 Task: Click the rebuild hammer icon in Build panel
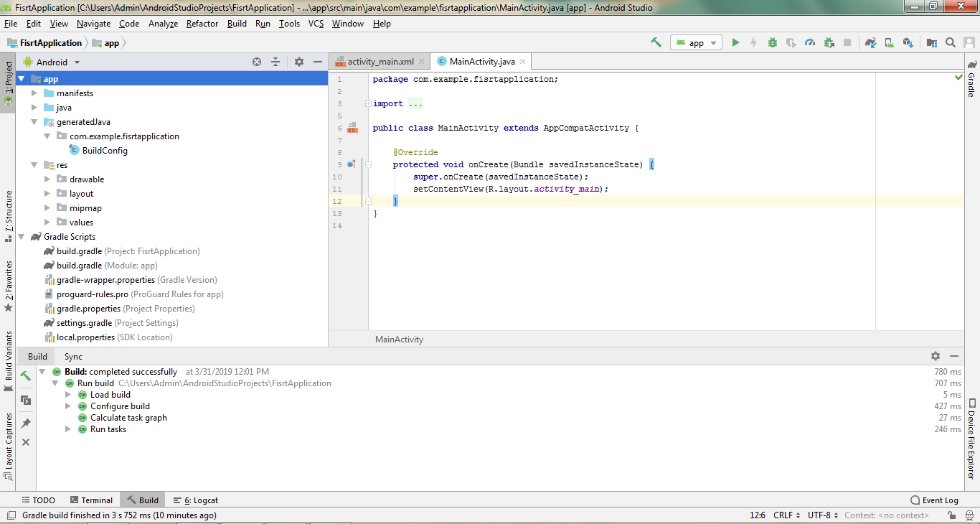pos(26,375)
